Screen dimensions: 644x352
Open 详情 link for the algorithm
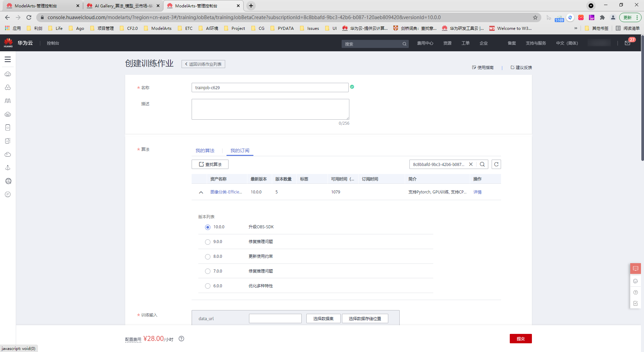point(478,192)
